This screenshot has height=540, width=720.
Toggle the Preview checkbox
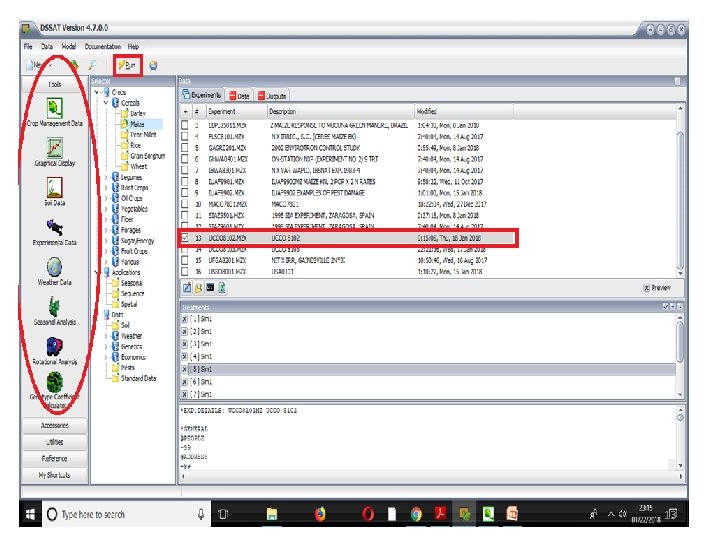click(647, 288)
